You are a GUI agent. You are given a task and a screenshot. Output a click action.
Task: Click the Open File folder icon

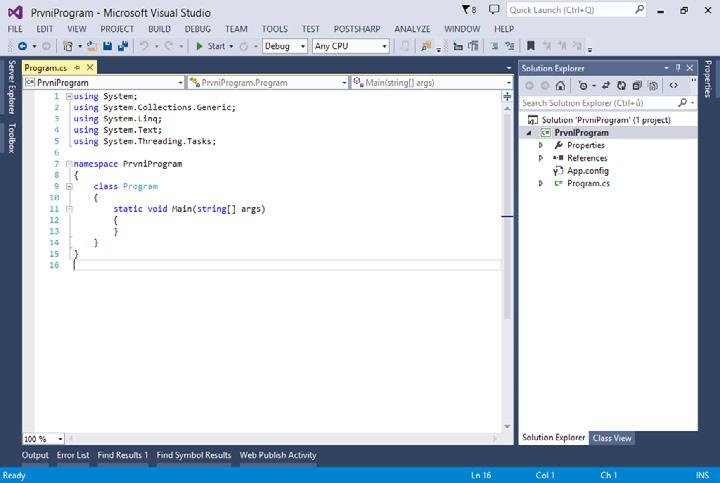(x=92, y=46)
